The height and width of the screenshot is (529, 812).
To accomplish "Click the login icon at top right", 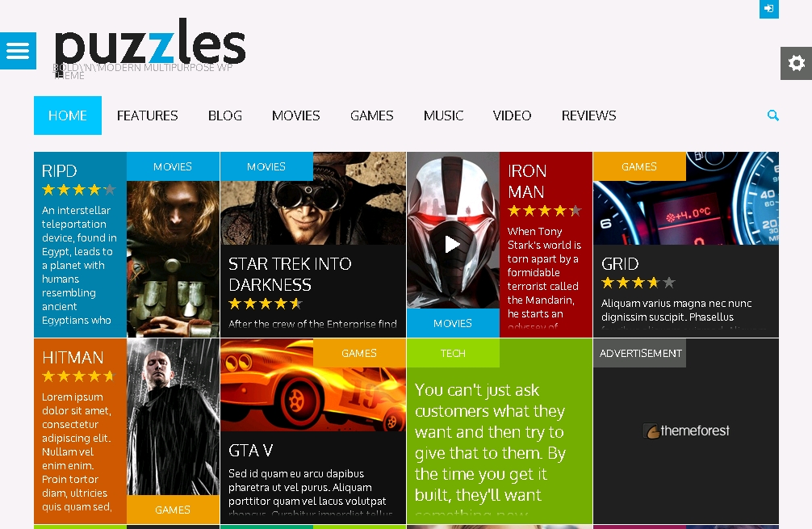I will click(x=769, y=9).
